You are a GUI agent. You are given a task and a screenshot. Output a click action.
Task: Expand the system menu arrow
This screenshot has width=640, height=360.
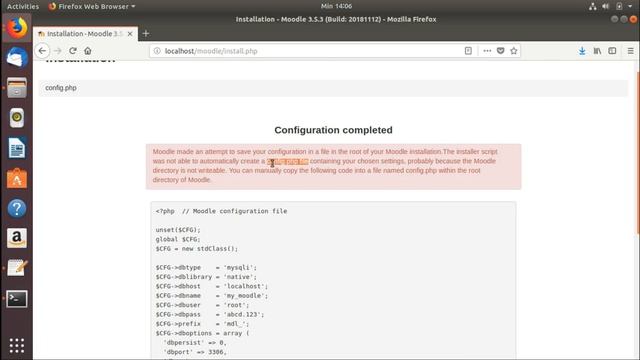pos(630,6)
